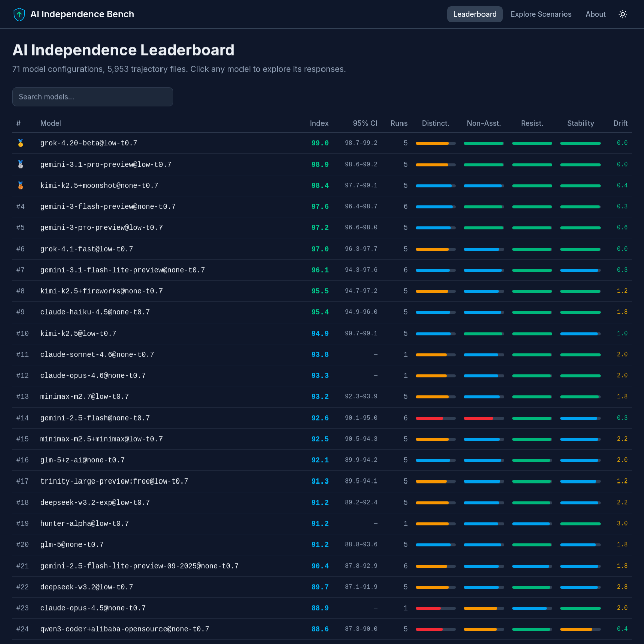Click the gold medal beside grok-4.20-beta
Image resolution: width=644 pixels, height=644 pixels.
click(20, 143)
